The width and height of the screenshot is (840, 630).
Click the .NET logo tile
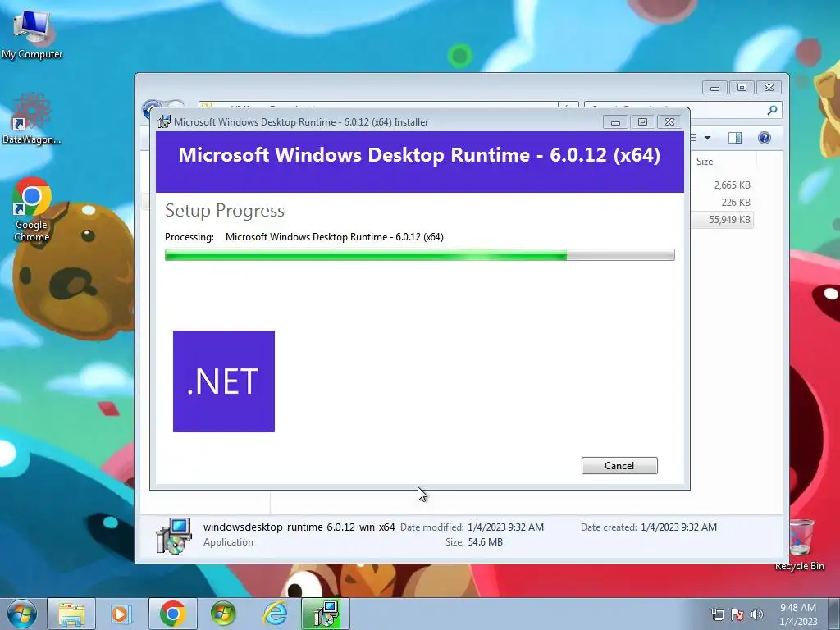point(224,381)
